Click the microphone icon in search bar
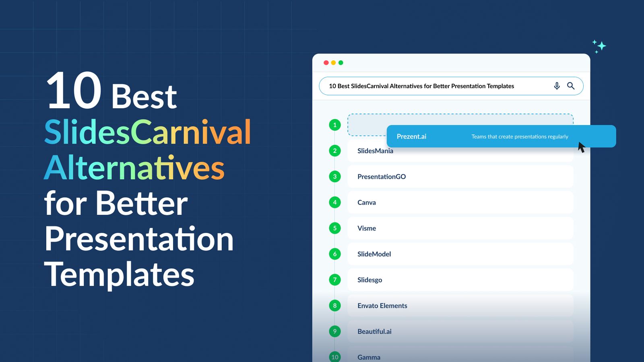 pyautogui.click(x=557, y=86)
